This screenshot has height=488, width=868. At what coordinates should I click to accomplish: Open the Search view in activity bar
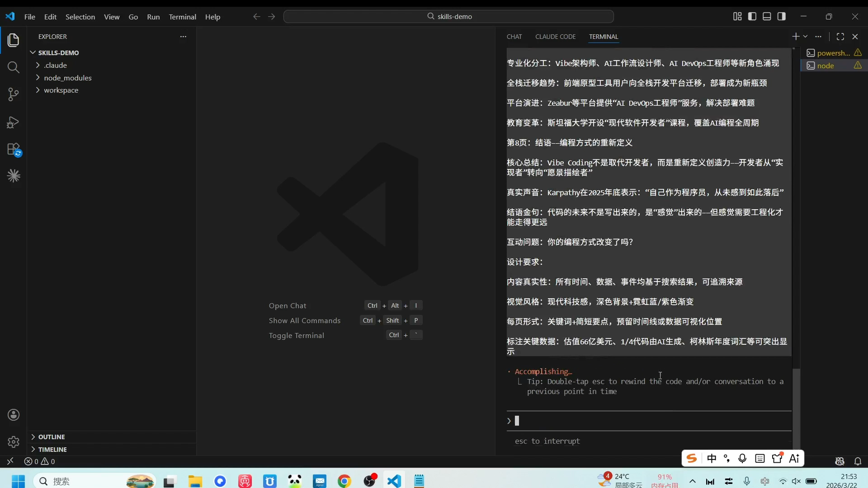click(x=14, y=68)
